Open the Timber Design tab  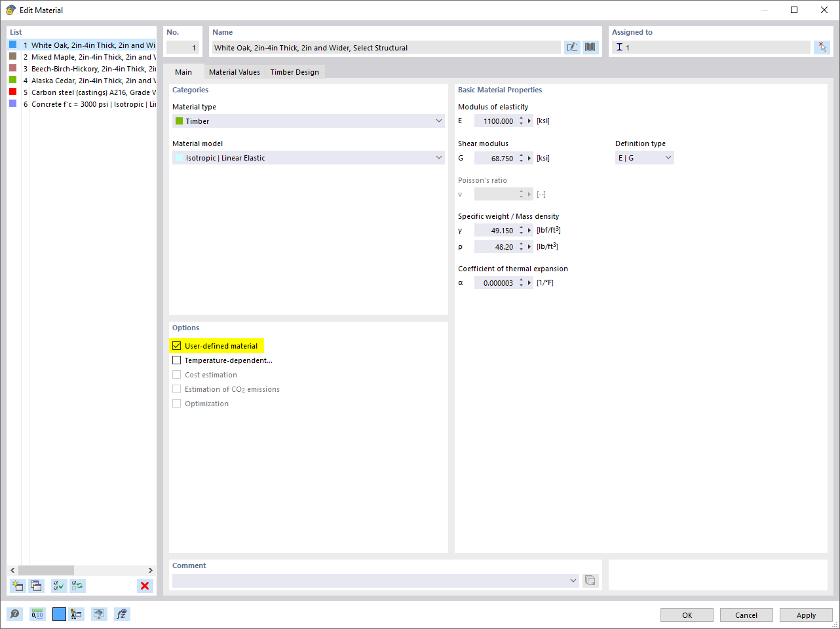click(x=294, y=71)
